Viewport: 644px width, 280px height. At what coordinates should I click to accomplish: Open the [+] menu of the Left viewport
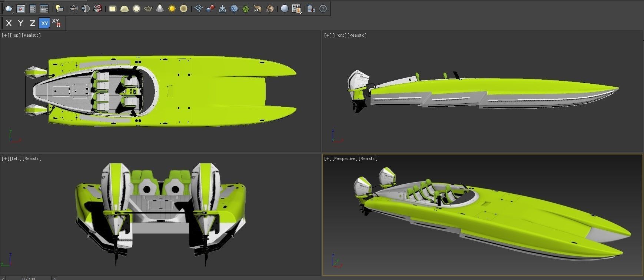pyautogui.click(x=5, y=159)
